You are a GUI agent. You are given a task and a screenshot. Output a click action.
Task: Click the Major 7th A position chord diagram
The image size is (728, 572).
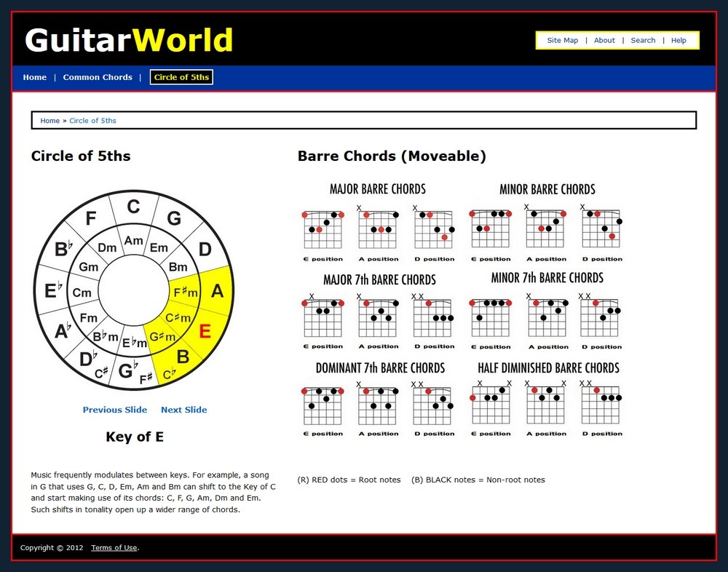coord(379,321)
